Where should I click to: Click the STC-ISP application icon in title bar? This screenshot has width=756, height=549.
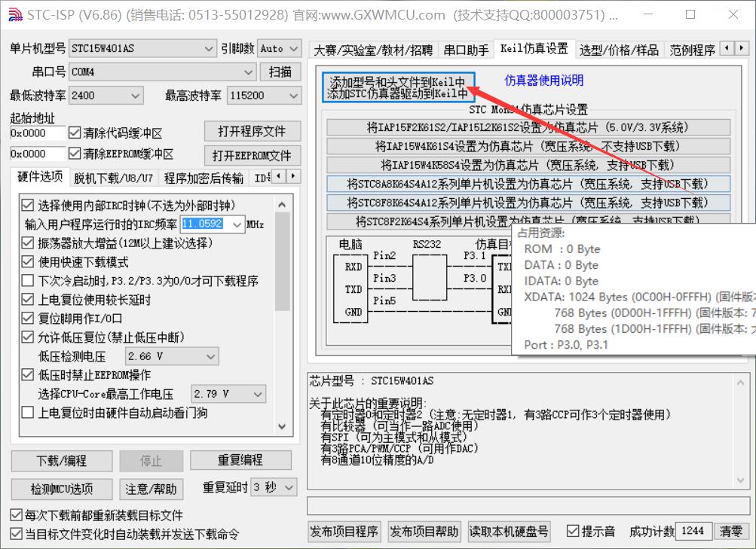pos(15,15)
